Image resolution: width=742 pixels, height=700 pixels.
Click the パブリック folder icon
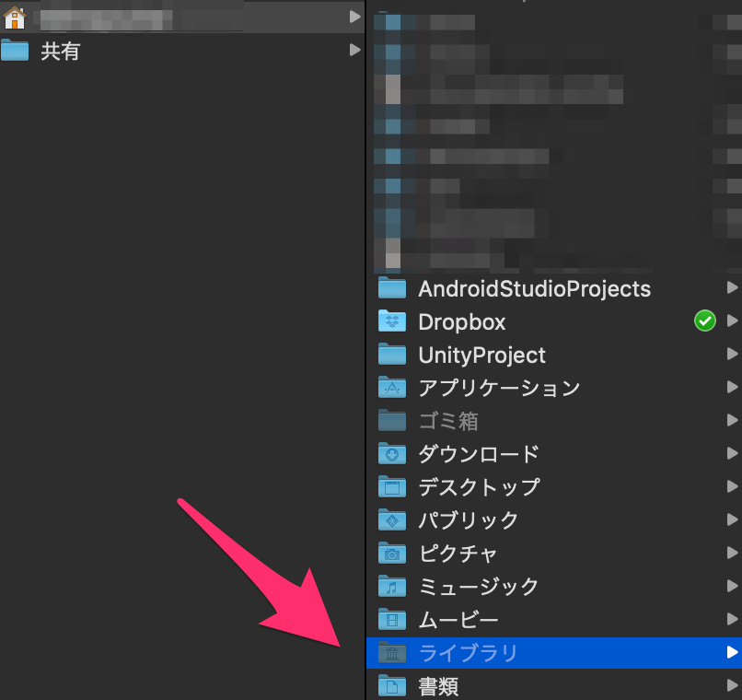(392, 519)
